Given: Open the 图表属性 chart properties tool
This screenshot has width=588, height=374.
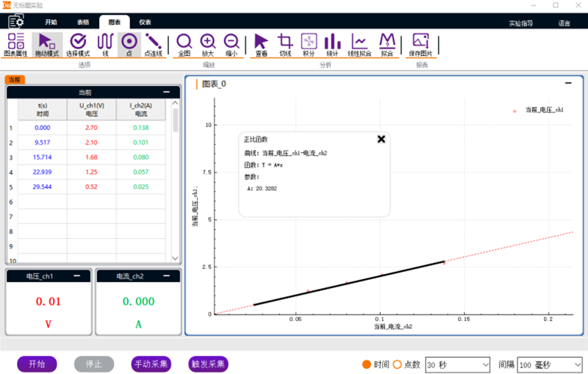Looking at the screenshot, I should (15, 45).
